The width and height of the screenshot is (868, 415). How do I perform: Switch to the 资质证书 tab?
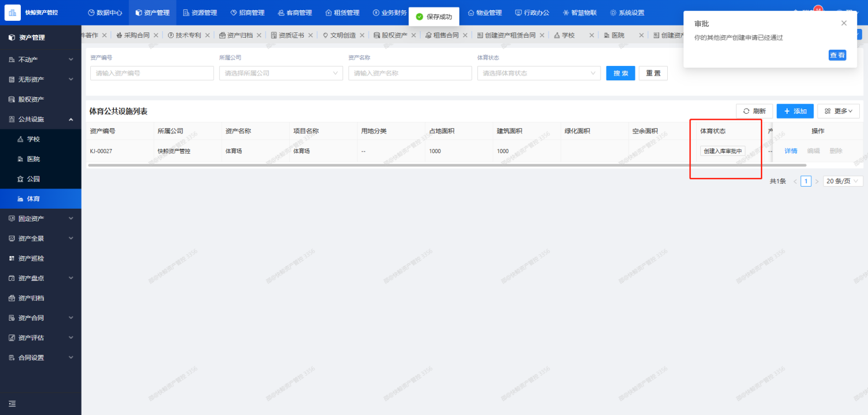click(x=287, y=35)
